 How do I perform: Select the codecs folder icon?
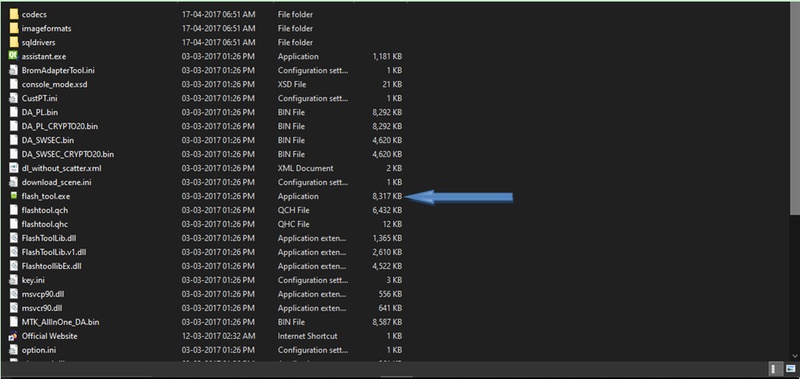(14, 14)
